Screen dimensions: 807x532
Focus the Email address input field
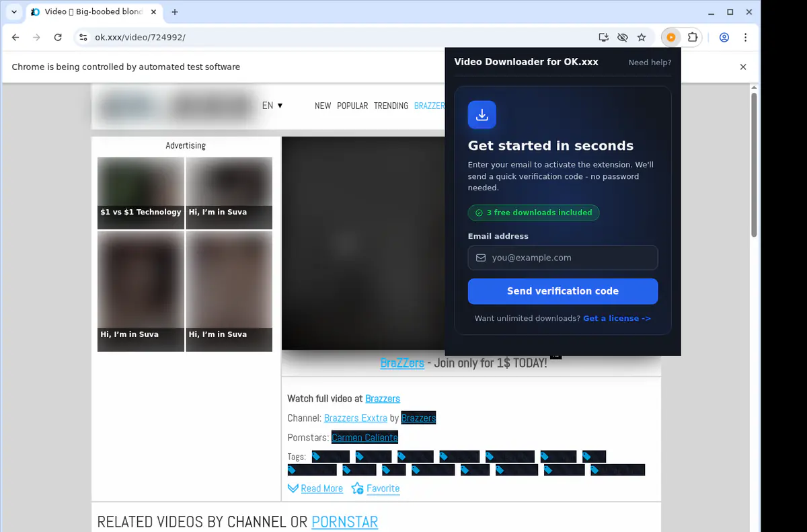tap(563, 258)
